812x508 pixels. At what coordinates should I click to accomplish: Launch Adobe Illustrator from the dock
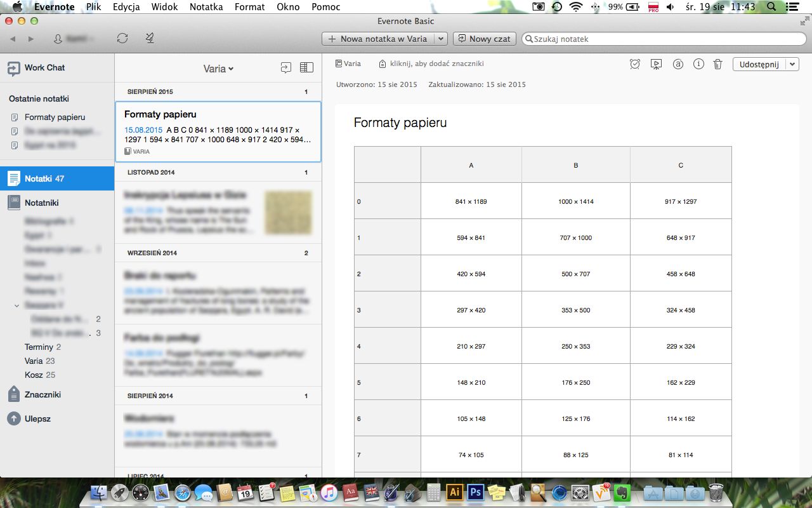pyautogui.click(x=454, y=491)
